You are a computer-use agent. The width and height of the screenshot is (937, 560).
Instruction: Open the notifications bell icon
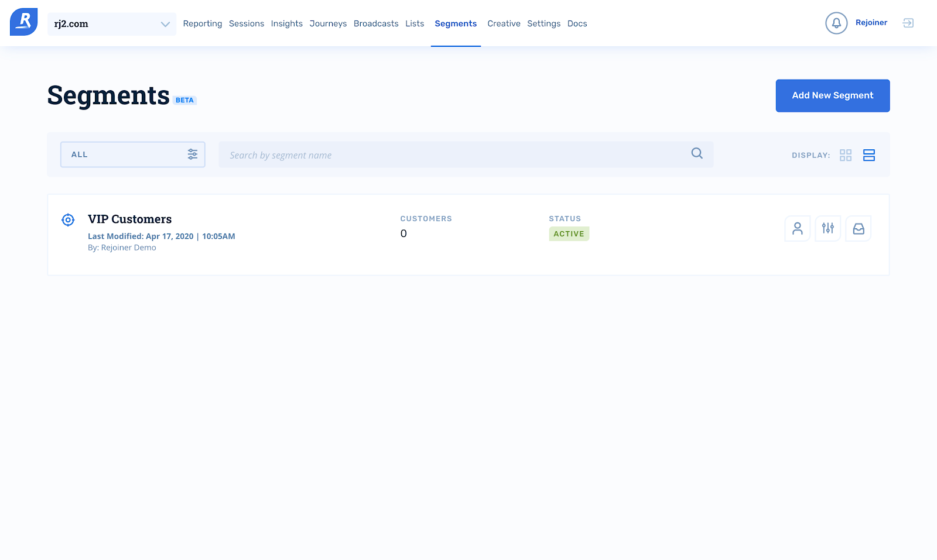tap(836, 23)
